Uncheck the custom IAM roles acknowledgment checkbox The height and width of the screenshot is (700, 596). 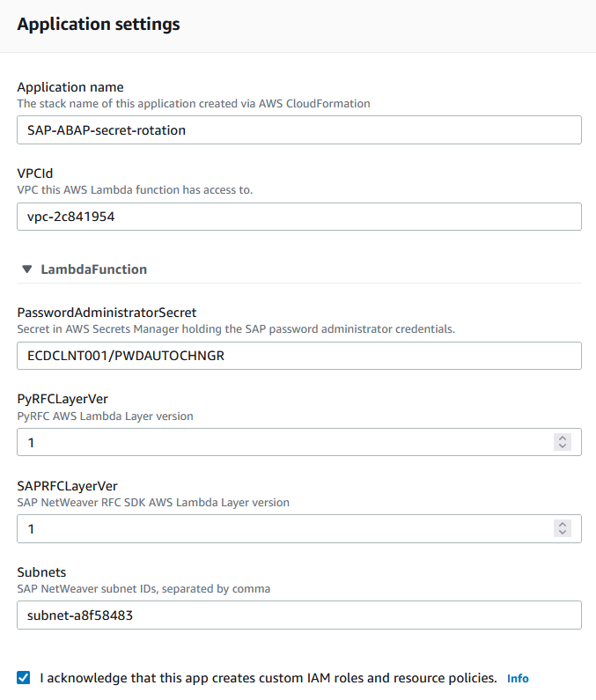(24, 677)
